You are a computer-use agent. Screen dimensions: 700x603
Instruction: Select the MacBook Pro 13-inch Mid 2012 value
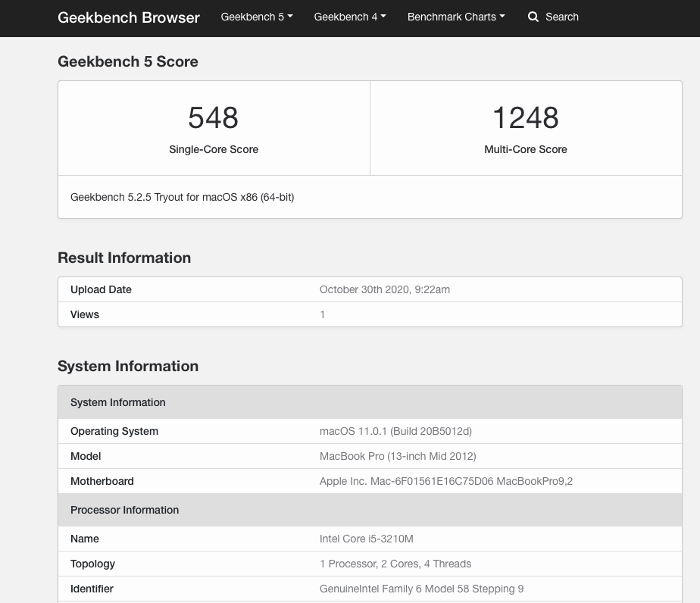398,456
